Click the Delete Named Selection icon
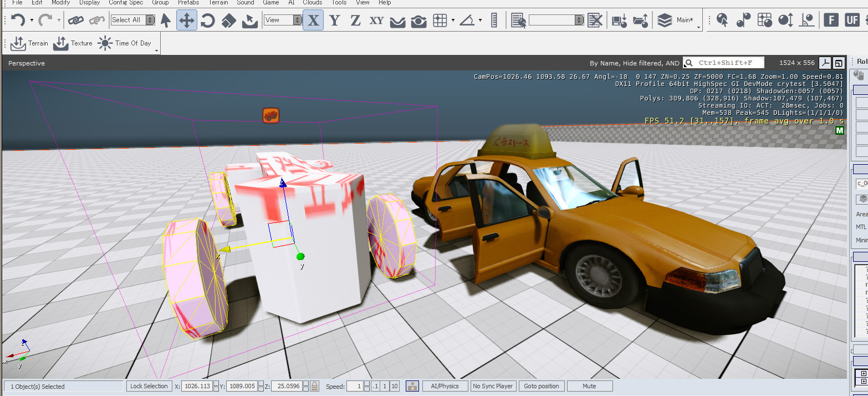The image size is (868, 396). [x=595, y=21]
